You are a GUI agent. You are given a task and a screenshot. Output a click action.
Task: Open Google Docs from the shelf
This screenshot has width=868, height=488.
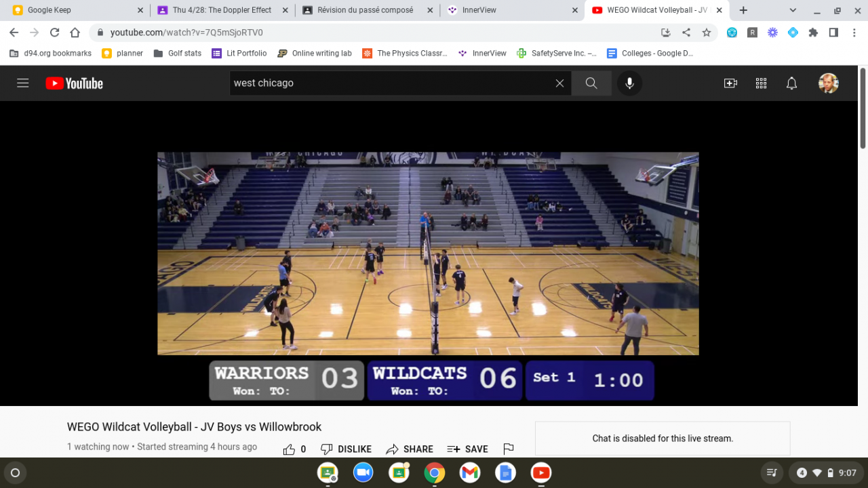coord(505,472)
